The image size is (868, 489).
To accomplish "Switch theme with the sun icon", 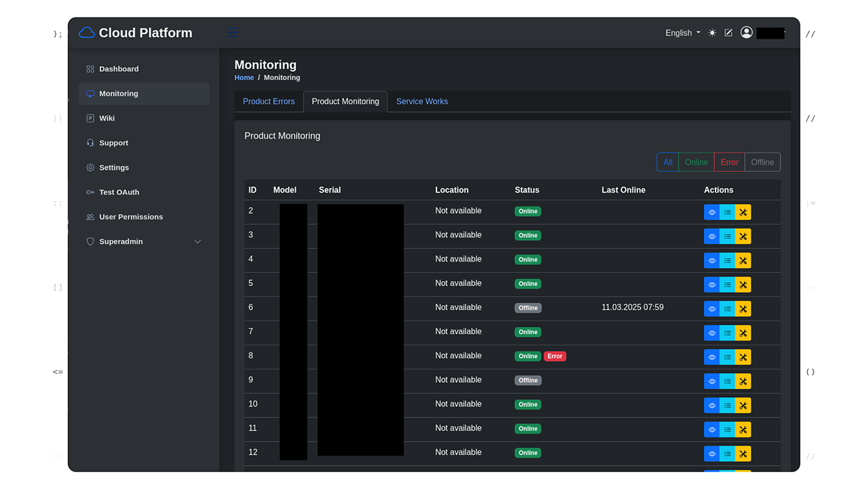I will point(712,33).
